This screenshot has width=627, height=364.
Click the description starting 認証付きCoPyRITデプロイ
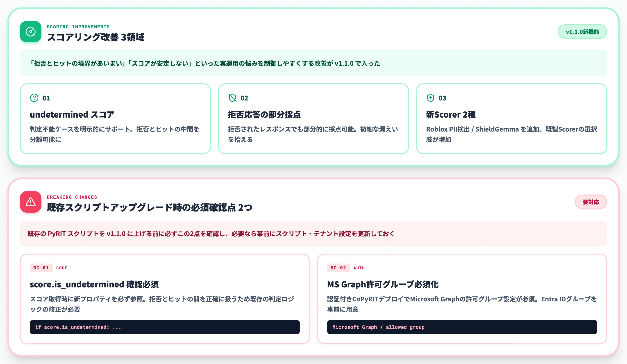[x=462, y=304]
